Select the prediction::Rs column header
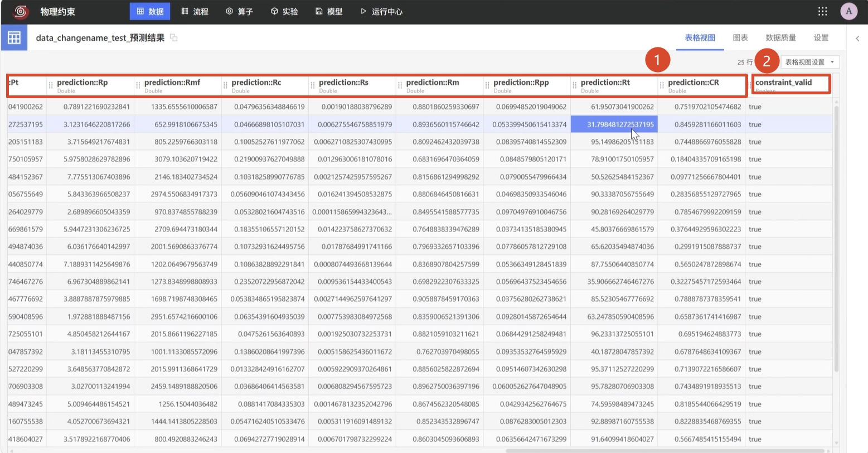 352,85
